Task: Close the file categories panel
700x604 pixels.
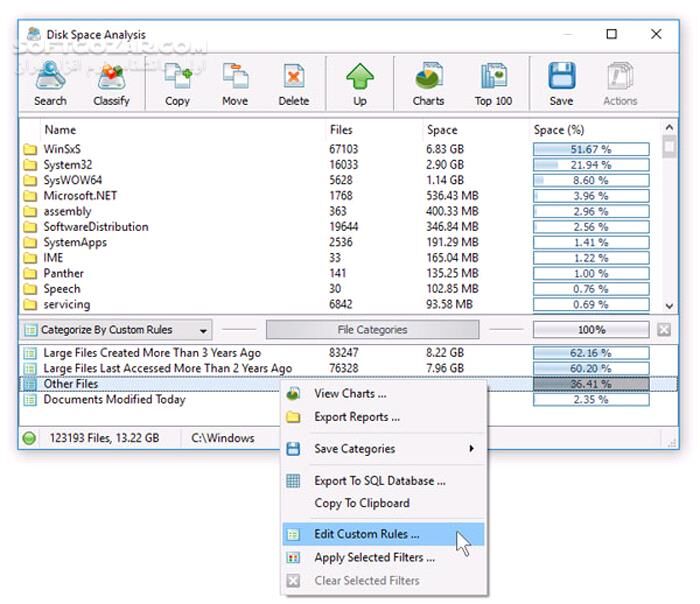Action: 665,330
